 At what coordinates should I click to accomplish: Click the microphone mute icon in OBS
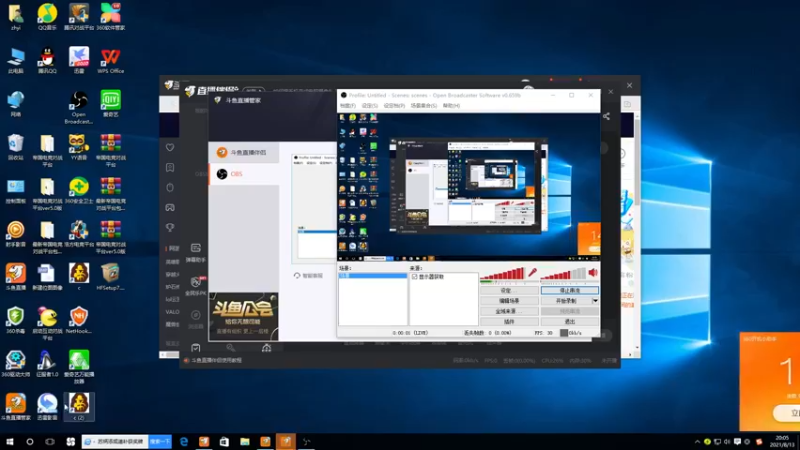533,273
